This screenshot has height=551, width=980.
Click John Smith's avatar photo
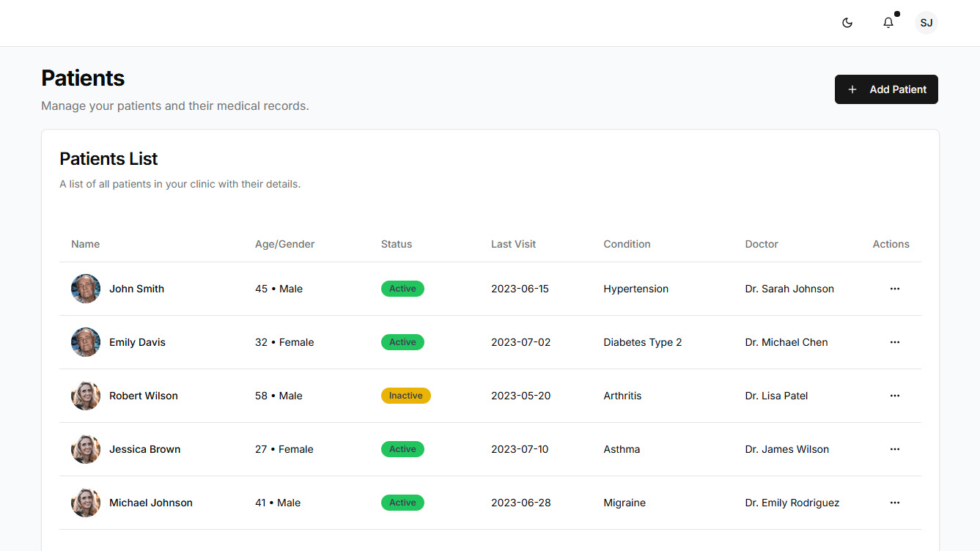(x=86, y=289)
